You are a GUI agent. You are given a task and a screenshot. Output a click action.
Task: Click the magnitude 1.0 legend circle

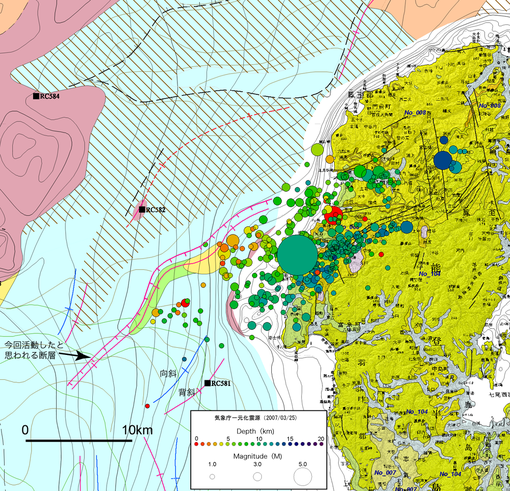(x=212, y=477)
